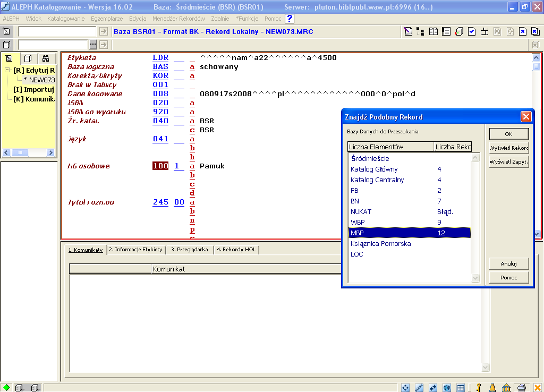544x392 pixels.
Task: Select BN database row
Action: point(410,201)
